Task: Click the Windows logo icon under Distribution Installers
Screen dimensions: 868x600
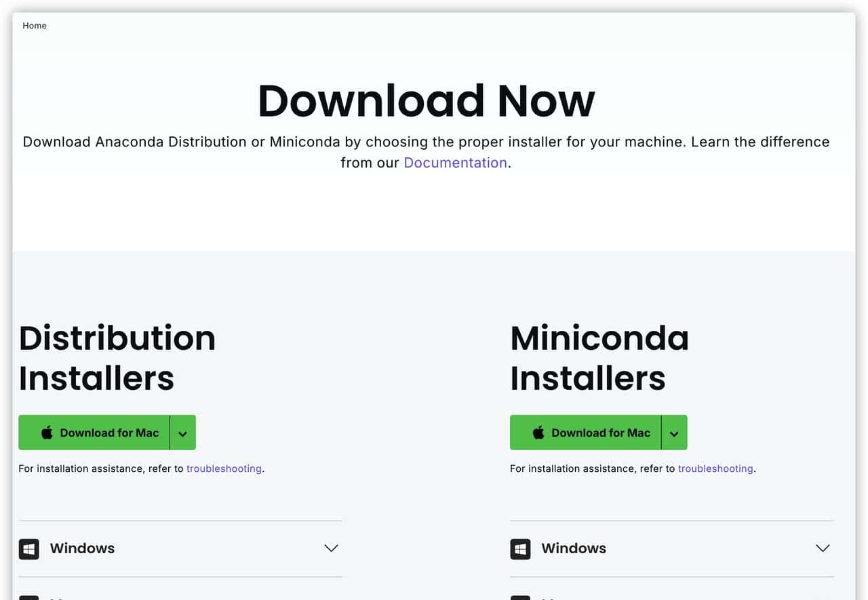Action: coord(28,548)
